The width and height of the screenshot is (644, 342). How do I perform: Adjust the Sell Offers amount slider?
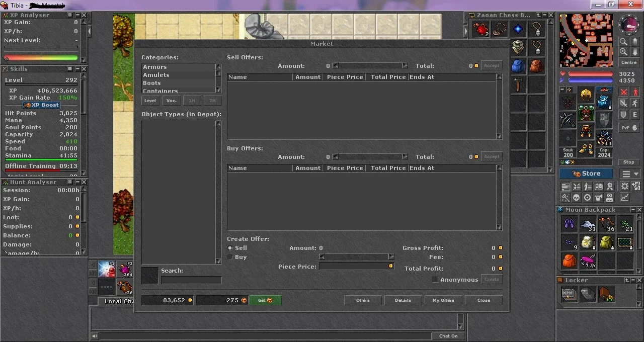tap(370, 66)
